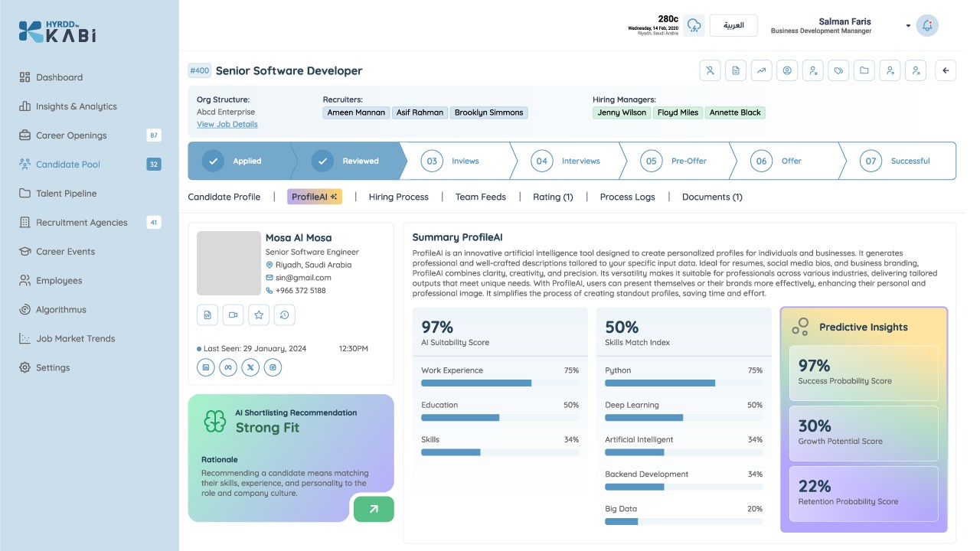Click the View Job Details link
Image resolution: width=980 pixels, height=551 pixels.
[227, 124]
